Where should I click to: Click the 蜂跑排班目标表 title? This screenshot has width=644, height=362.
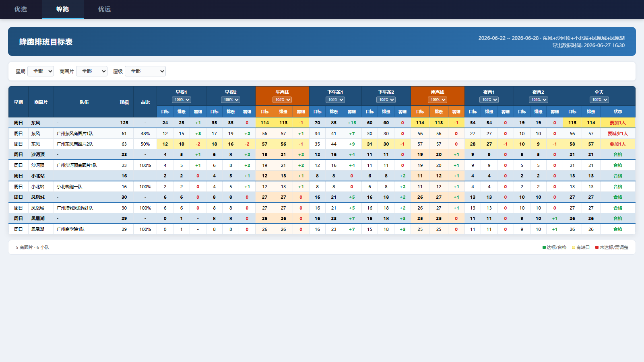click(46, 42)
